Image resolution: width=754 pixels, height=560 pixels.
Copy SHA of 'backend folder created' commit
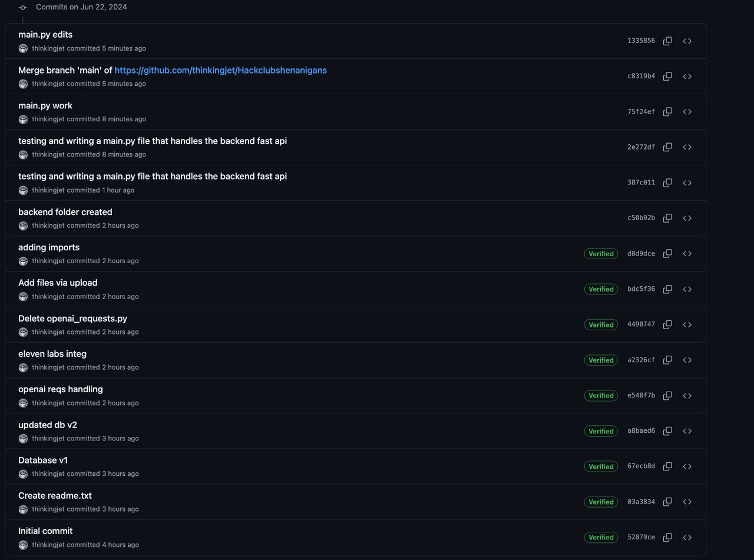point(667,218)
